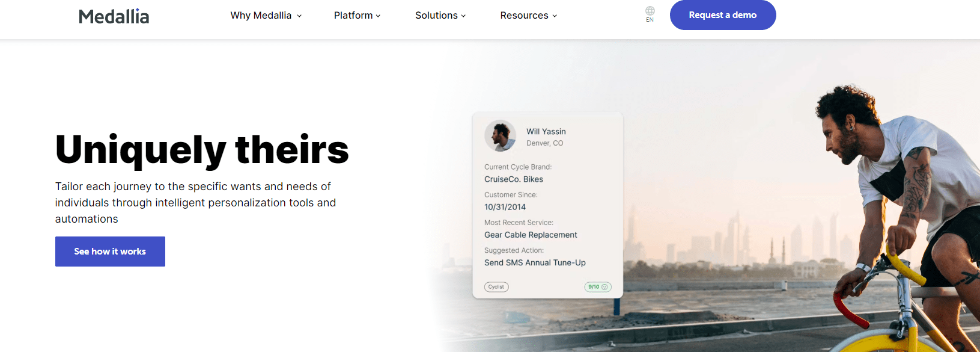Expand the chevron beside Platform

point(378,16)
